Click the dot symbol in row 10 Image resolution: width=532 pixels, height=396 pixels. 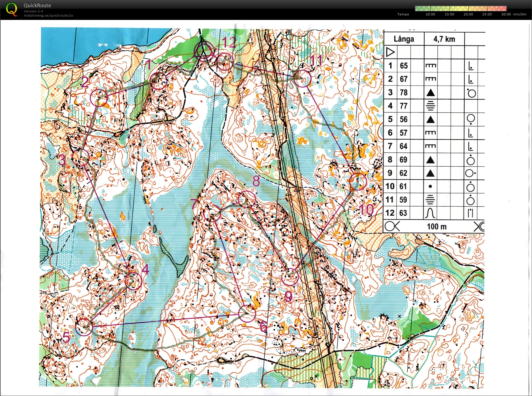click(430, 186)
